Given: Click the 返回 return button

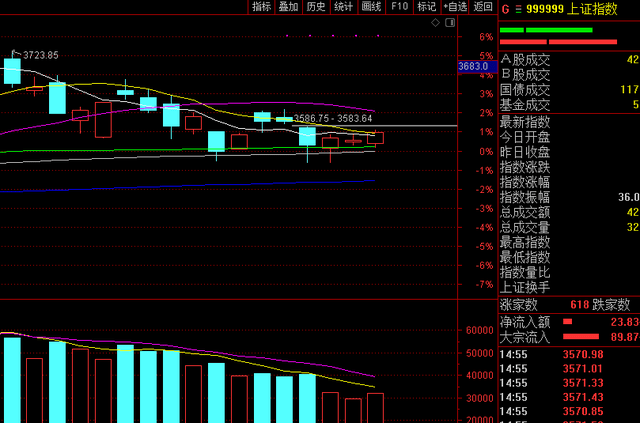Looking at the screenshot, I should [x=484, y=7].
